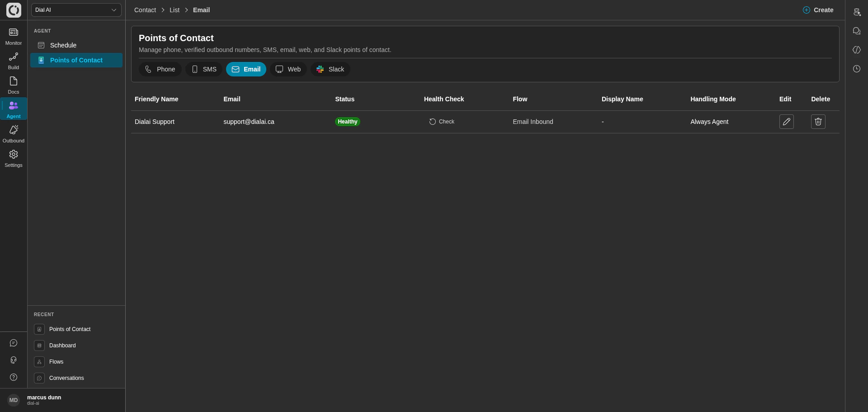Select Points of Contact in Agent menu

[x=76, y=60]
